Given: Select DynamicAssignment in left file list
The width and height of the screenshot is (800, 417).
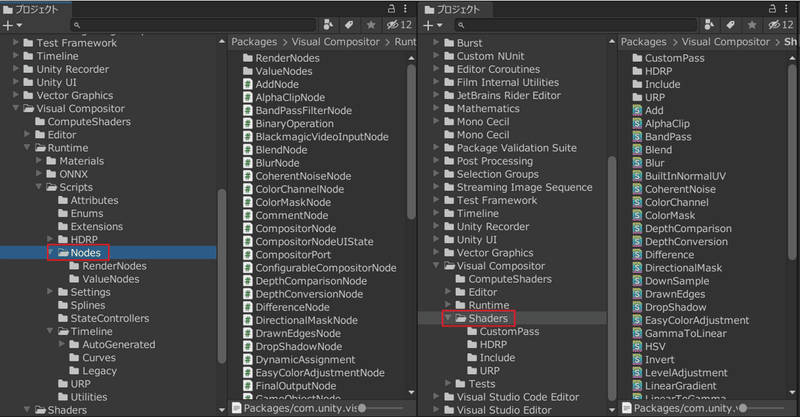Looking at the screenshot, I should point(299,360).
